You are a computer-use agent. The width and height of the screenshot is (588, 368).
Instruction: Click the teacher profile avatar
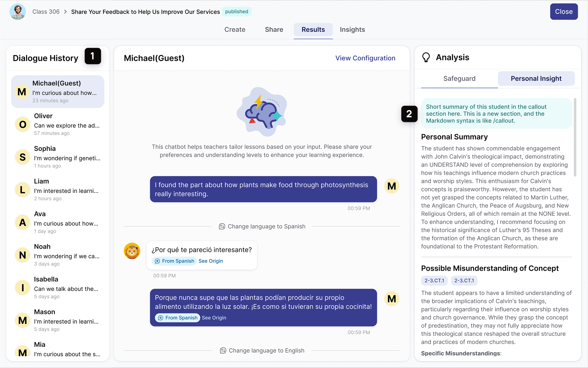[x=18, y=12]
